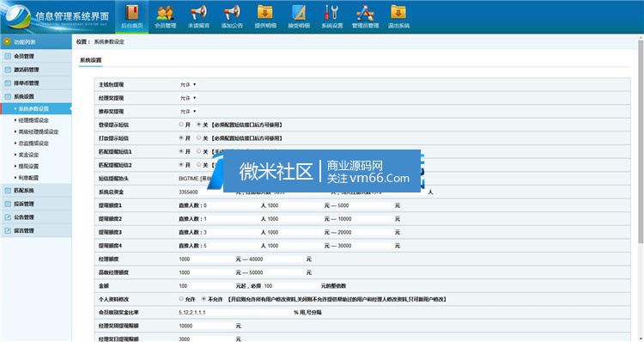Open 管理员管理 icon in top bar
644x342 pixels.
coord(365,13)
